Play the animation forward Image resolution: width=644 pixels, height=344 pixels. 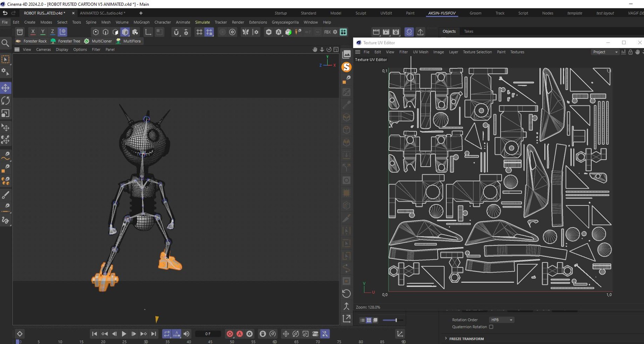124,334
